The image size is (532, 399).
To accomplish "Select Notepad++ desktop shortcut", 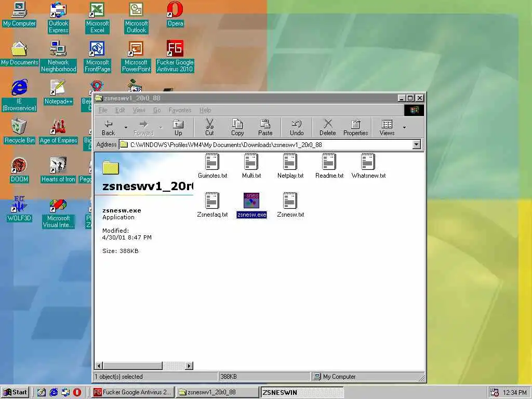I will pos(58,92).
